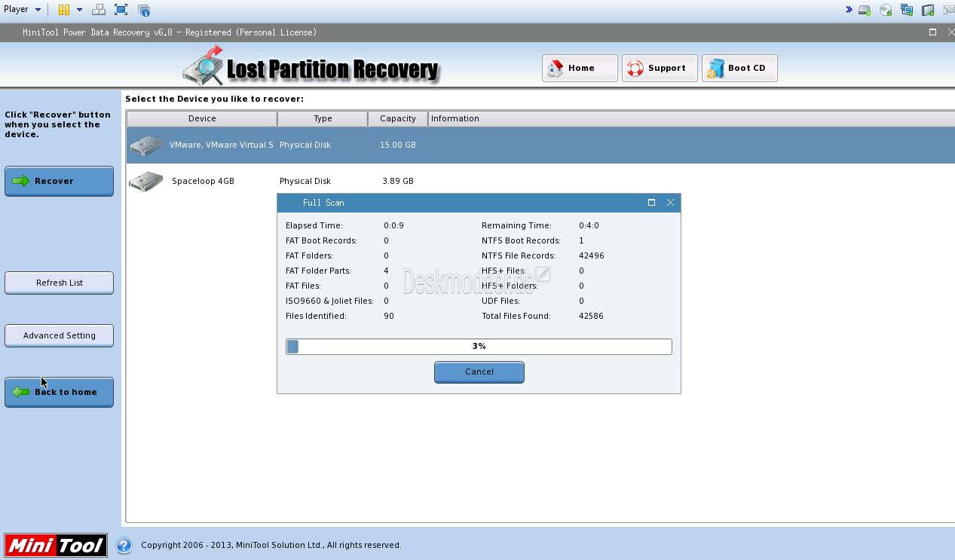955x560 pixels.
Task: Click the VMware disk drive icon
Action: 146,145
